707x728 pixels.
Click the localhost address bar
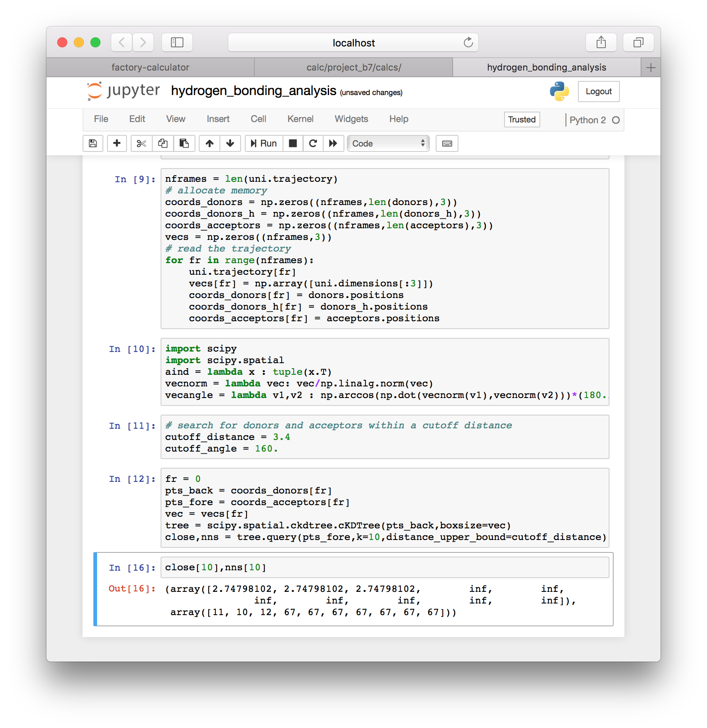coord(353,42)
